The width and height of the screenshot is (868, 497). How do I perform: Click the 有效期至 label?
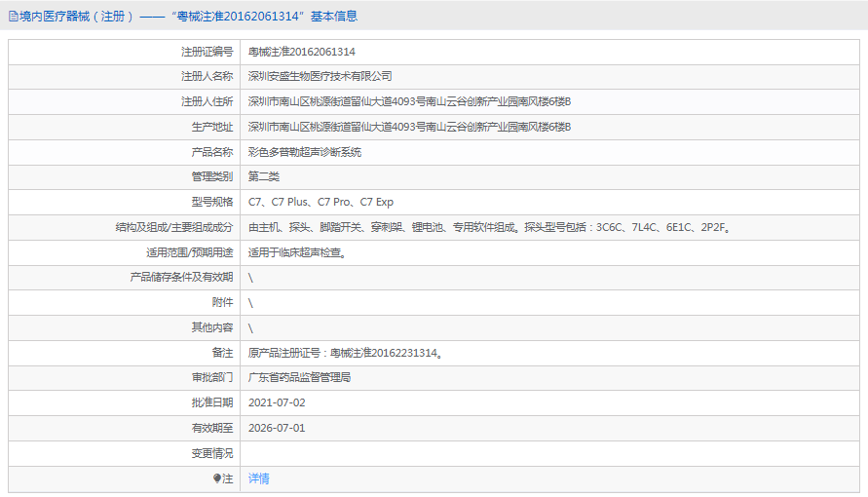point(212,429)
